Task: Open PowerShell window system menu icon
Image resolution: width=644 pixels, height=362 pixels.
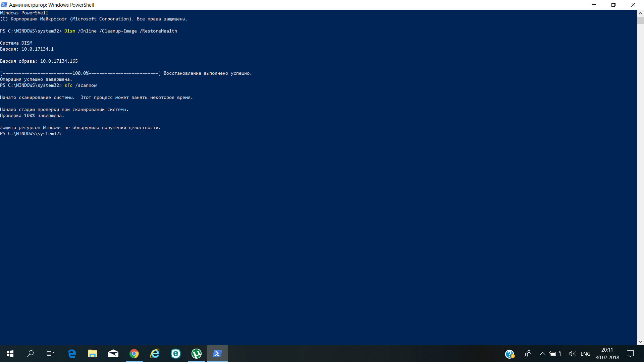Action: [x=4, y=5]
